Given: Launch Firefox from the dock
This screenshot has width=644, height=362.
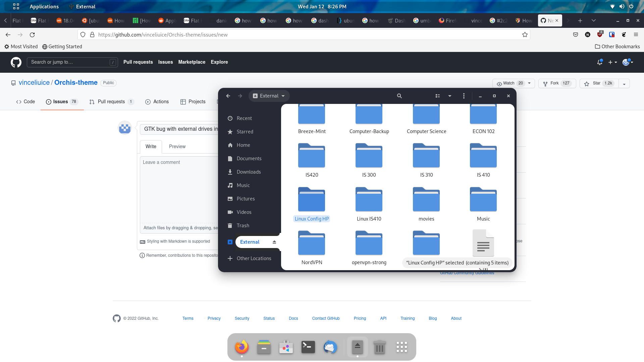Looking at the screenshot, I should [241, 347].
